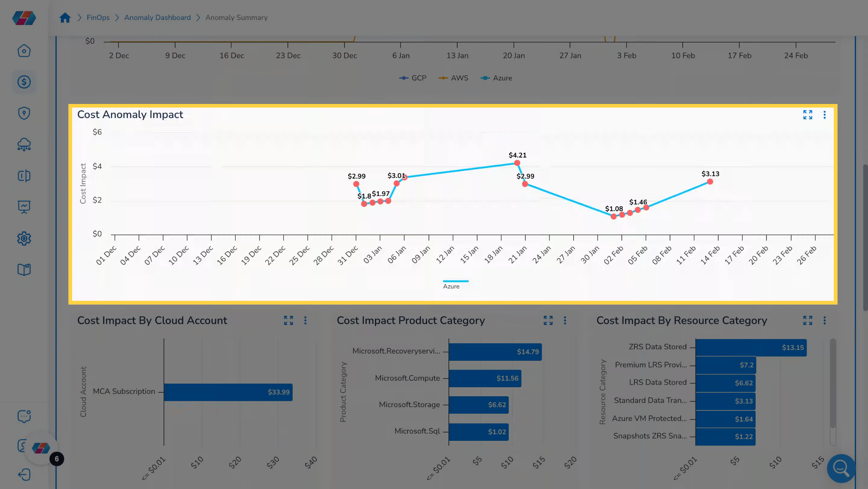868x489 pixels.
Task: Open the presentation reports icon in sidebar
Action: [24, 207]
